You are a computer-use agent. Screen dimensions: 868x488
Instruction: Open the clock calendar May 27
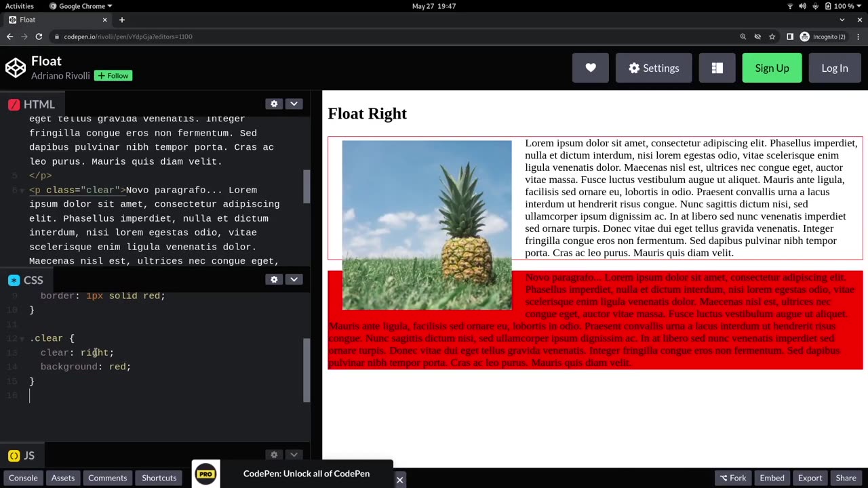[434, 6]
